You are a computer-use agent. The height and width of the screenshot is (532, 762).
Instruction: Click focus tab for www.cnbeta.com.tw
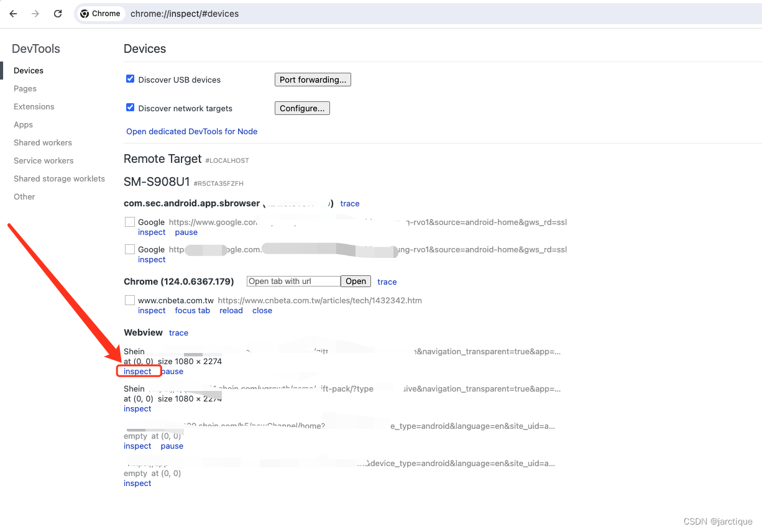192,310
